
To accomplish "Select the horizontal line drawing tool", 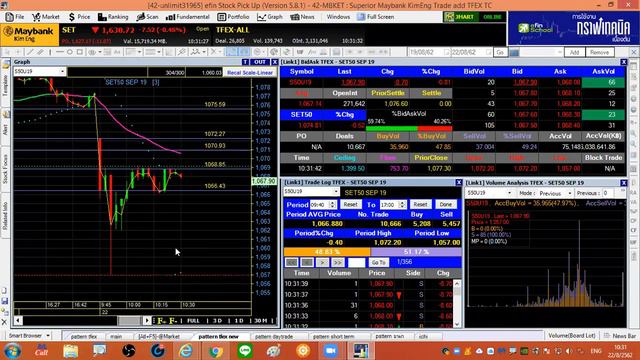I will [60, 52].
